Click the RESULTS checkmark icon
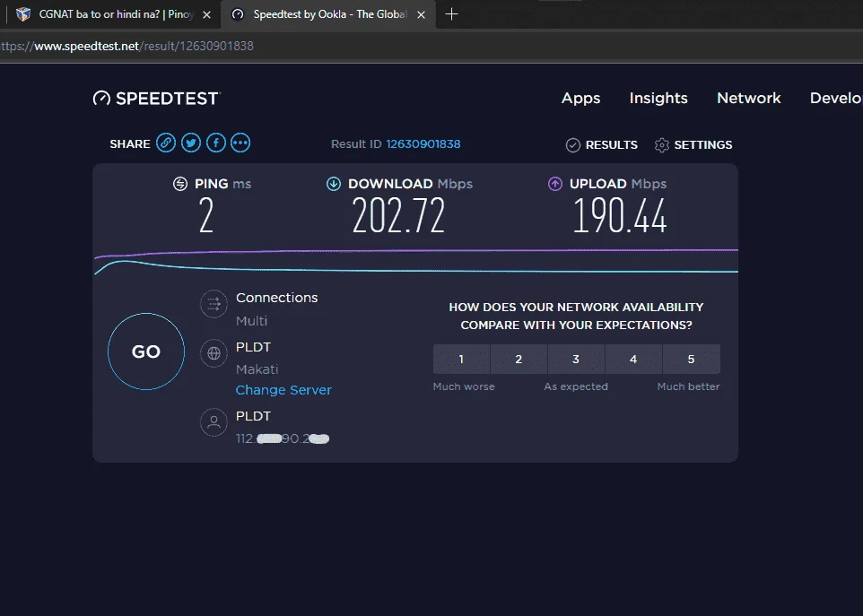Screen dimensions: 863x616 tap(573, 144)
